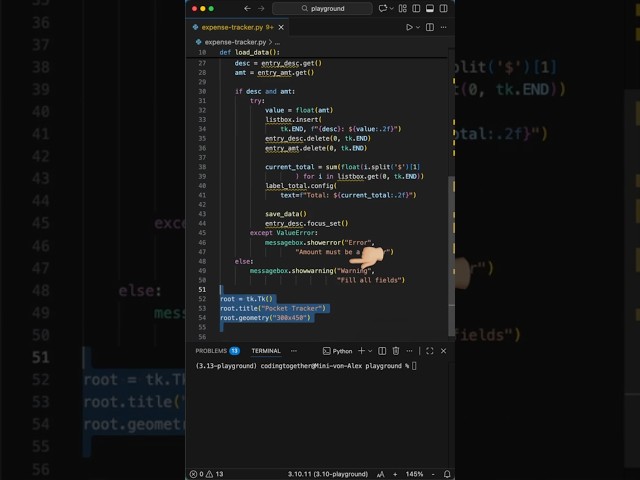This screenshot has width=640, height=480.
Task: Focus the terminal command prompt
Action: pos(414,366)
